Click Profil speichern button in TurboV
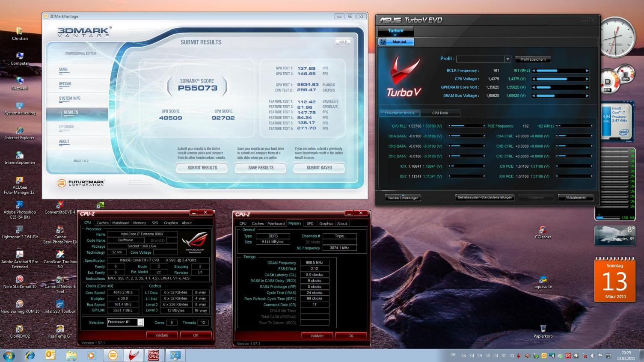Screen dimensions: 644x362 (533, 59)
